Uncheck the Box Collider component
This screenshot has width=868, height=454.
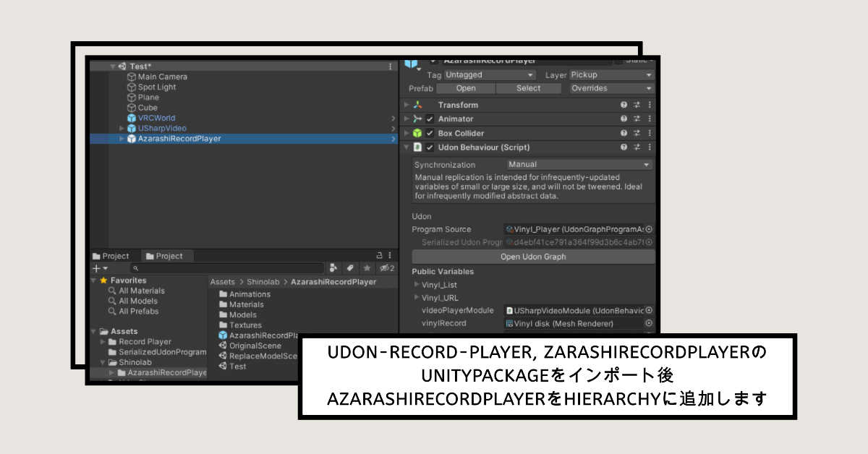click(x=430, y=134)
